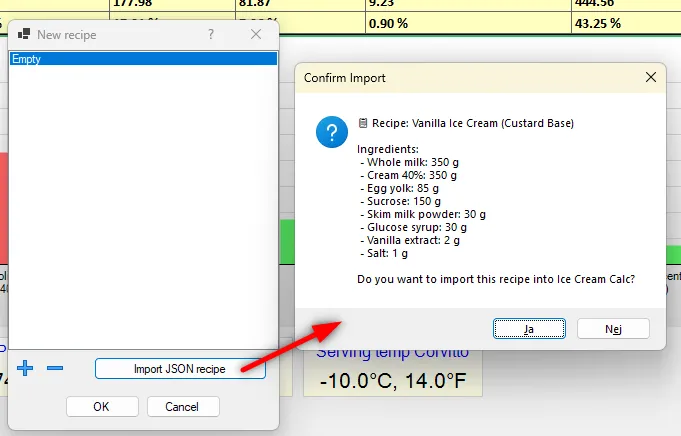Screen dimensions: 681x436
Task: Select the Empty list item
Action: click(x=143, y=59)
